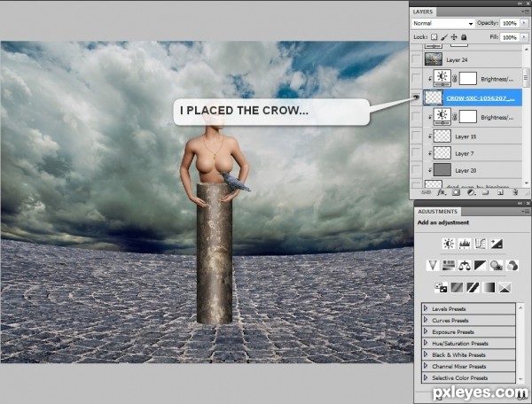This screenshot has width=532, height=404.
Task: Expand Levels Presets
Action: [x=426, y=308]
